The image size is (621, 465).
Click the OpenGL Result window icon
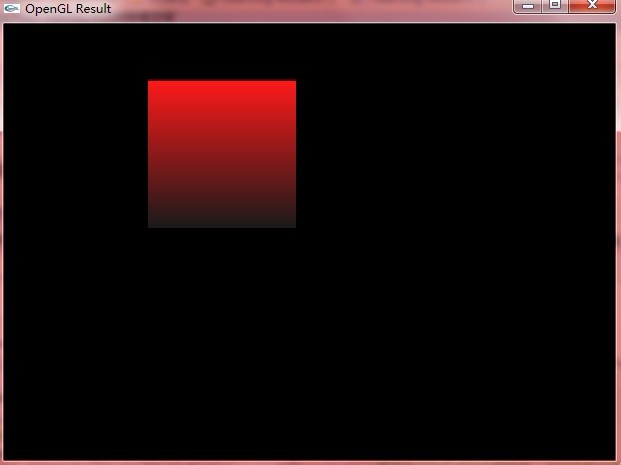tap(11, 8)
